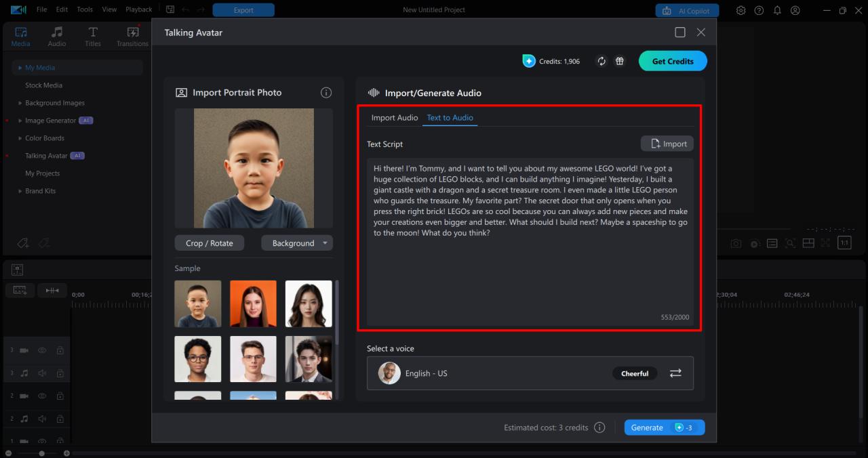Viewport: 868px width, 458px height.
Task: Click the Credits: 1,906 label
Action: 559,61
